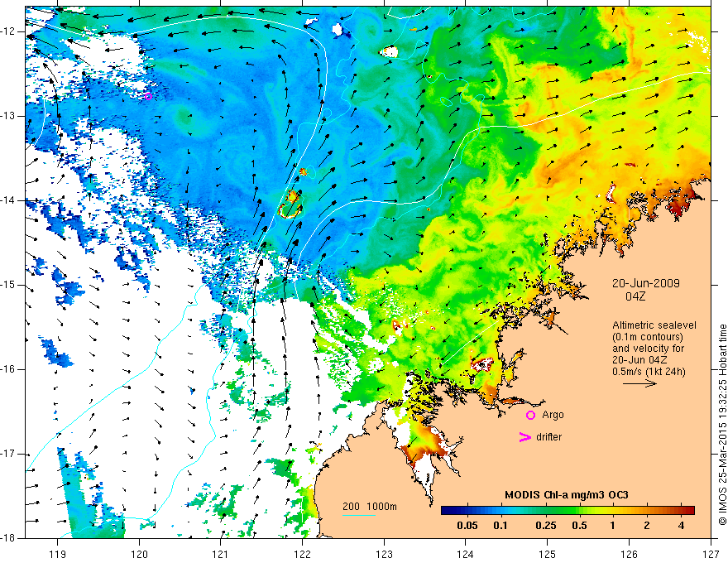Click latitude axis label "-17"

click(x=10, y=454)
